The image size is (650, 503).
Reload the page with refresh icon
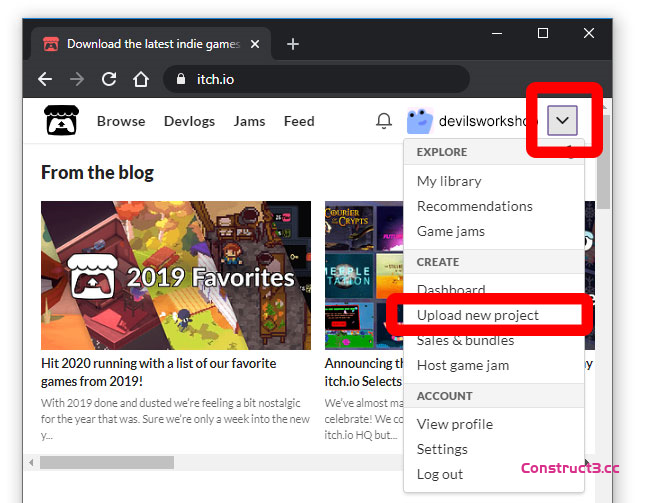click(x=109, y=79)
